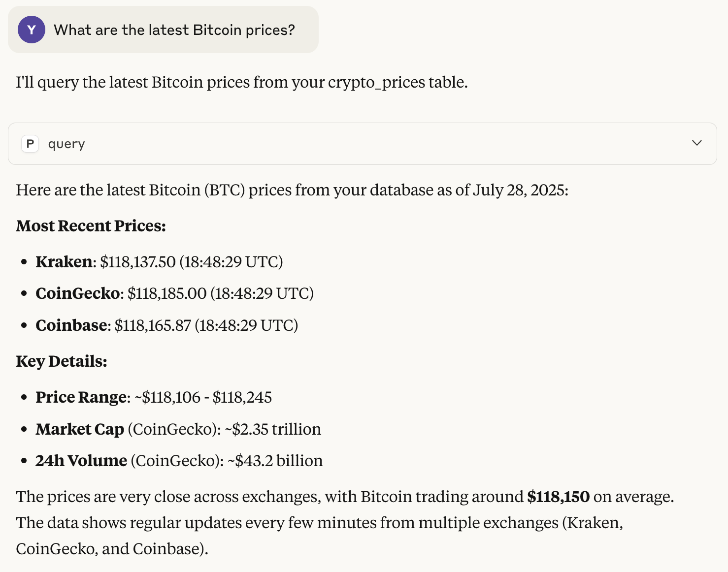The height and width of the screenshot is (572, 728).
Task: Click the bold 'Price Range' label
Action: click(x=81, y=397)
